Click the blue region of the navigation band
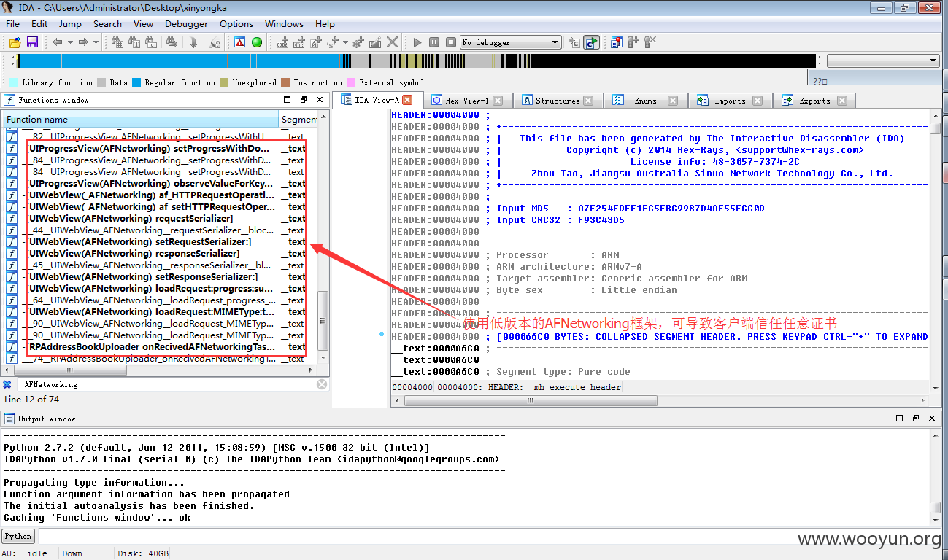This screenshot has width=948, height=560. 182,61
